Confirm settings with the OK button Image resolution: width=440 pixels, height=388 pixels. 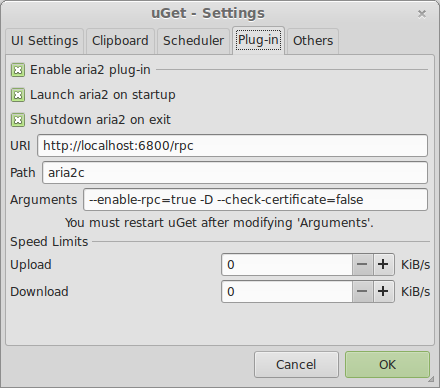387,364
